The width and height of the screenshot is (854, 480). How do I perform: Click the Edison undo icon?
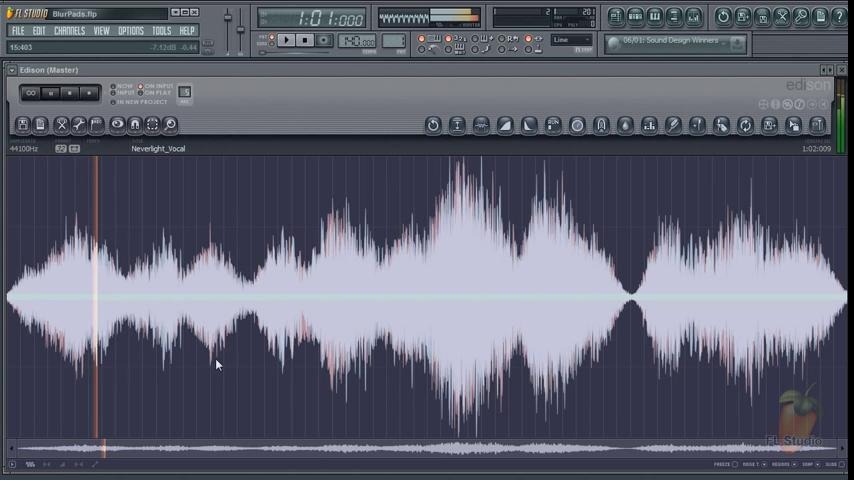point(433,125)
